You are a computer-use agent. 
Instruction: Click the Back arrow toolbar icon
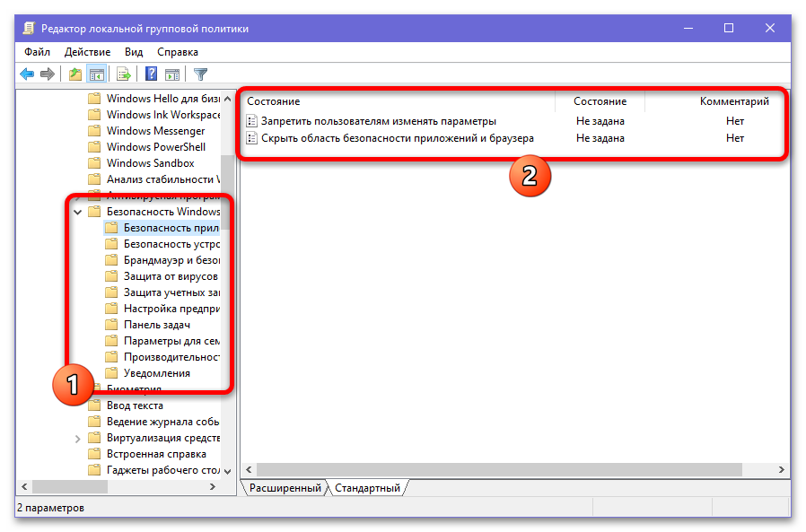(x=27, y=74)
